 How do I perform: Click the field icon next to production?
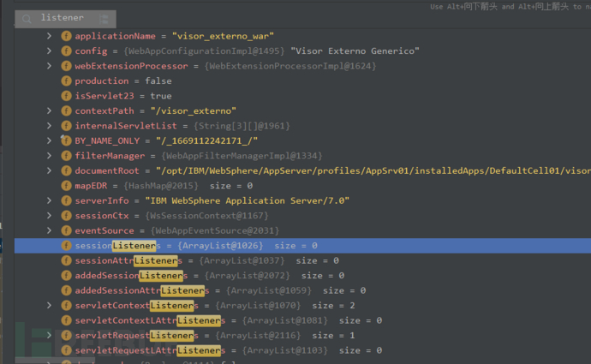click(66, 81)
